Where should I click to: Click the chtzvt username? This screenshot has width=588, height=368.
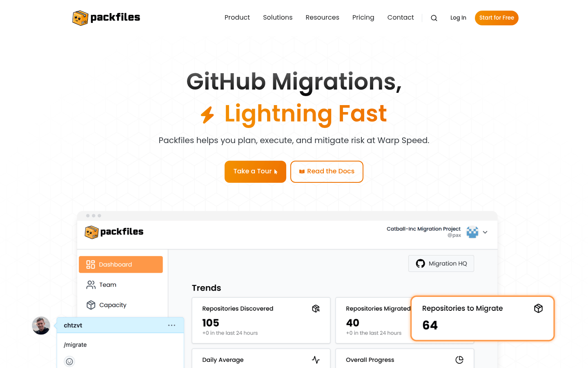point(73,325)
